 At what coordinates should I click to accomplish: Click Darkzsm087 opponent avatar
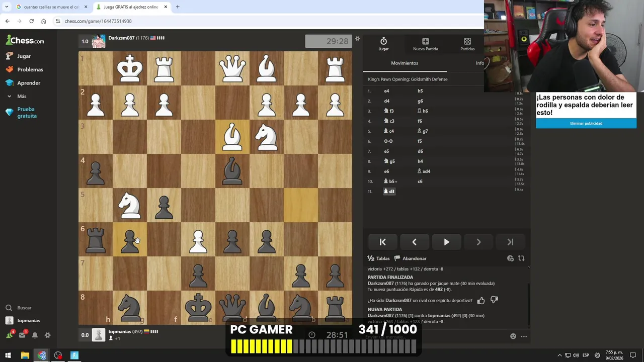pos(99,41)
